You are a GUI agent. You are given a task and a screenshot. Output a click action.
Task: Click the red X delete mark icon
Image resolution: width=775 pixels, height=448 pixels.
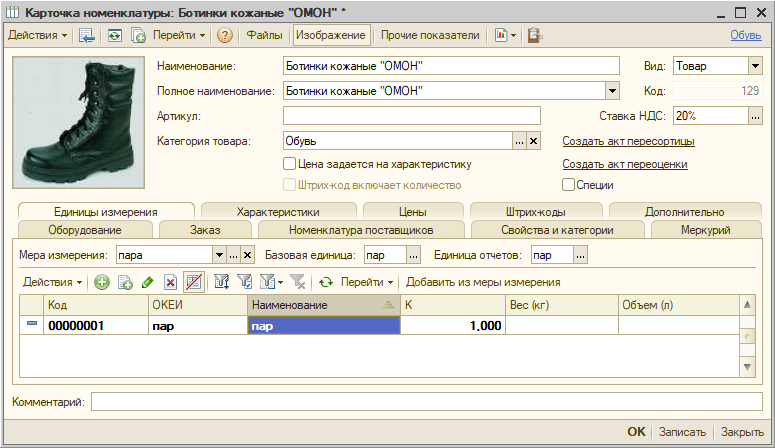171,283
